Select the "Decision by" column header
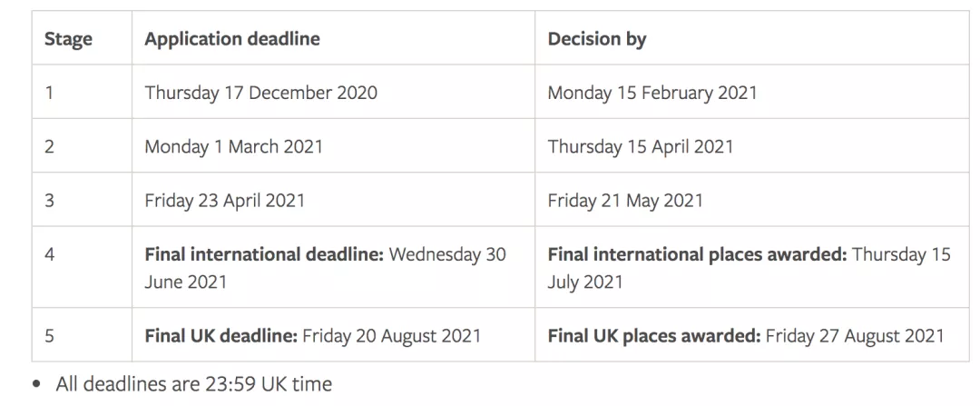This screenshot has width=980, height=406. coord(597,39)
